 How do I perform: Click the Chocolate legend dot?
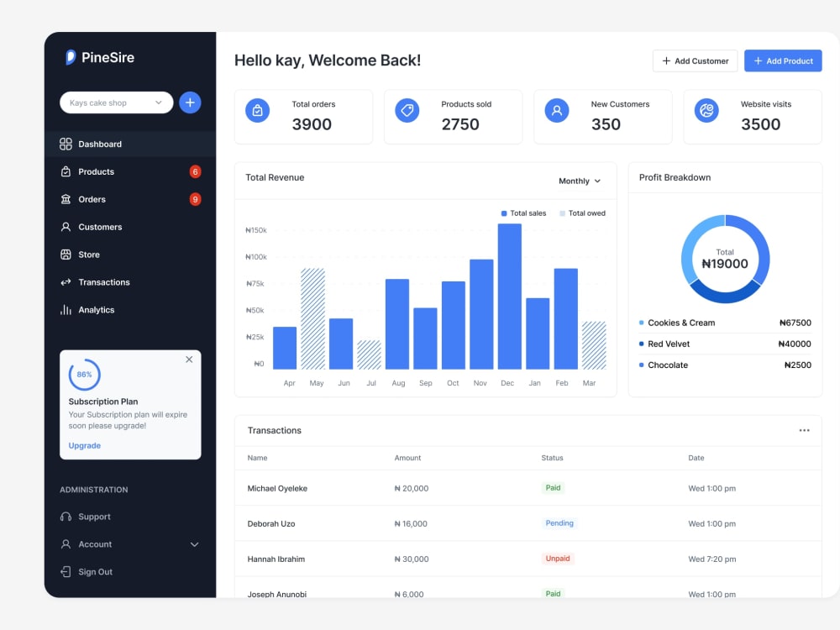point(641,365)
